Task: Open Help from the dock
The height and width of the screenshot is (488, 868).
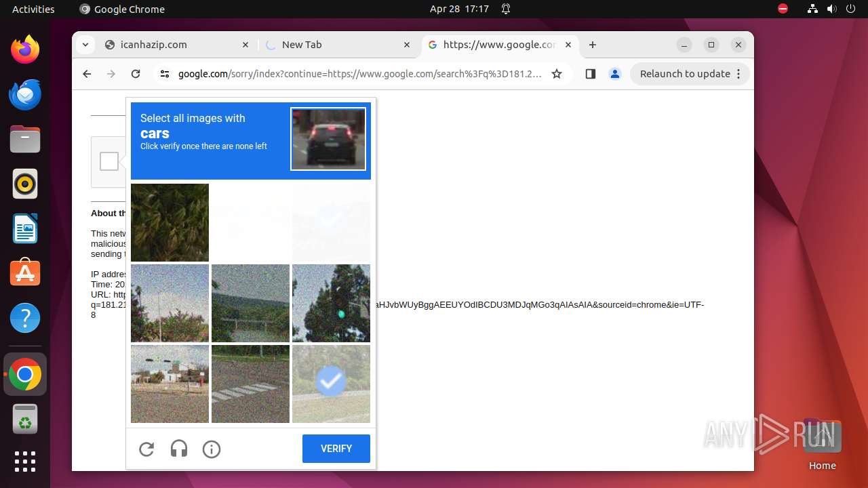Action: coord(25,318)
